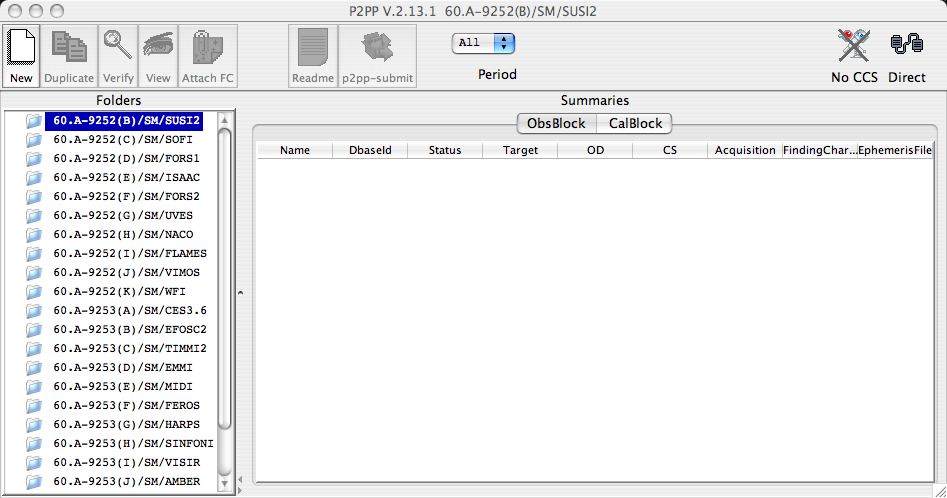947x498 pixels.
Task: Click the CS column header
Action: click(x=670, y=150)
